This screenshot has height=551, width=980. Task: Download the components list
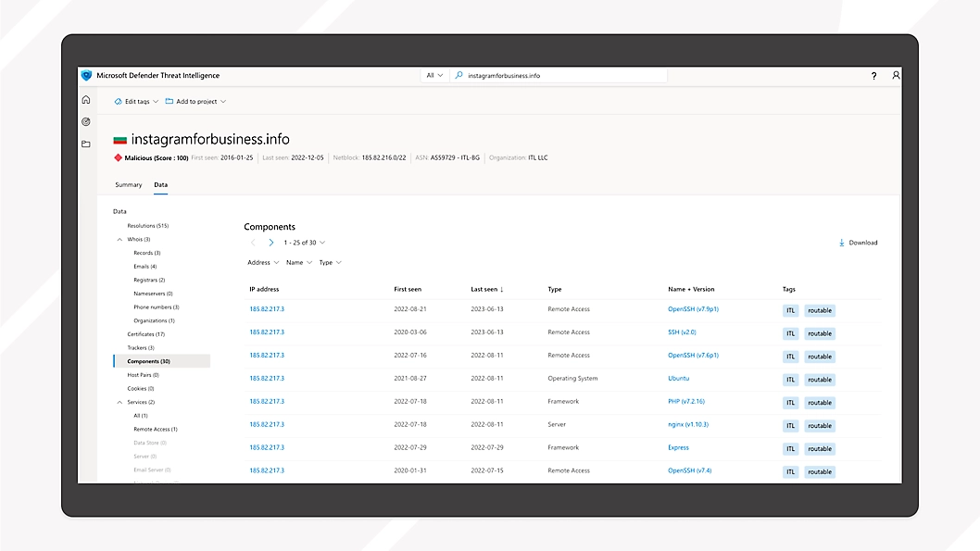click(858, 243)
